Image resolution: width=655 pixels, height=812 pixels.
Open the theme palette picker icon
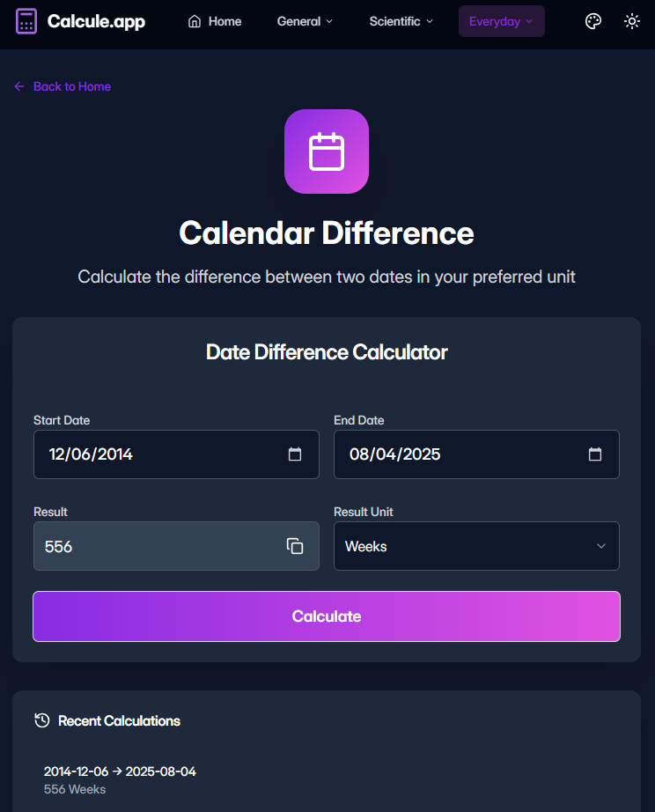(592, 21)
